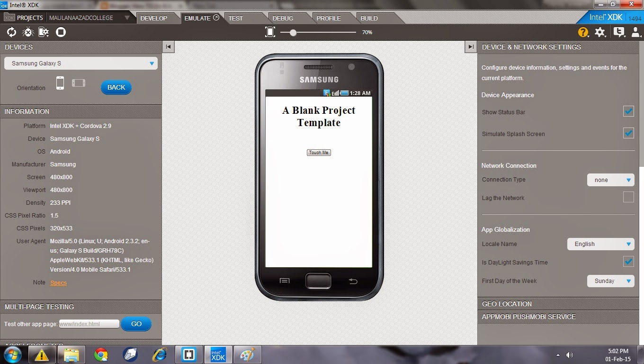Screen dimensions: 644x364
Task: Open First Day of the Week dropdown
Action: click(x=610, y=281)
